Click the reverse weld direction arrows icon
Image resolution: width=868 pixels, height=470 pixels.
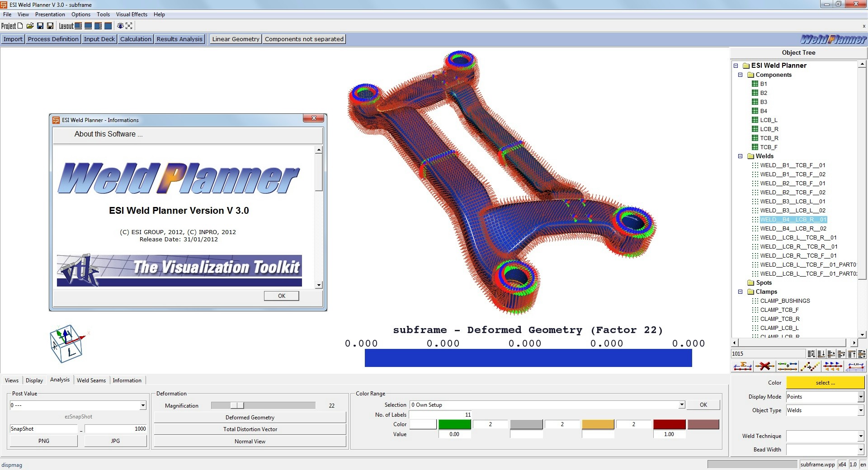(x=833, y=366)
